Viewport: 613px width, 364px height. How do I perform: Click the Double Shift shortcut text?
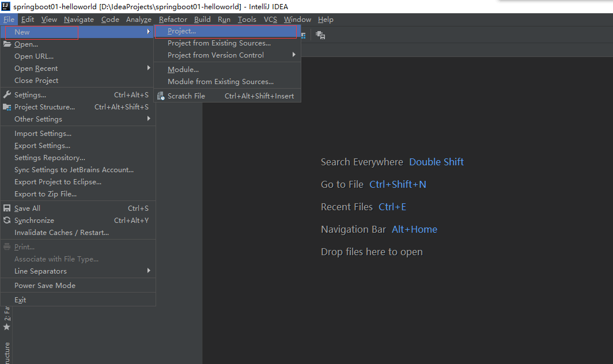point(436,162)
